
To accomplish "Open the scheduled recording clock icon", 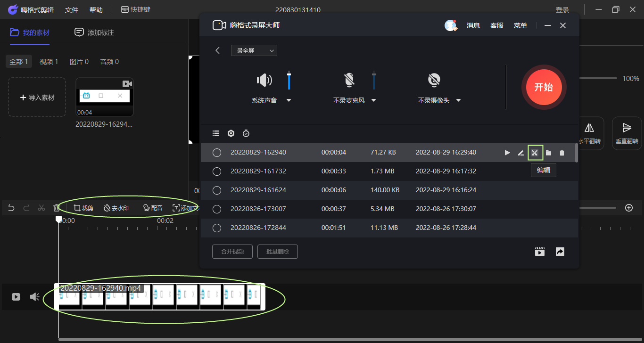I will click(246, 133).
